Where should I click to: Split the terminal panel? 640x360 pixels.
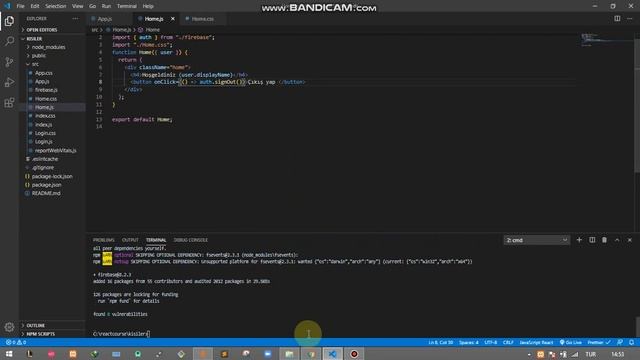point(592,240)
